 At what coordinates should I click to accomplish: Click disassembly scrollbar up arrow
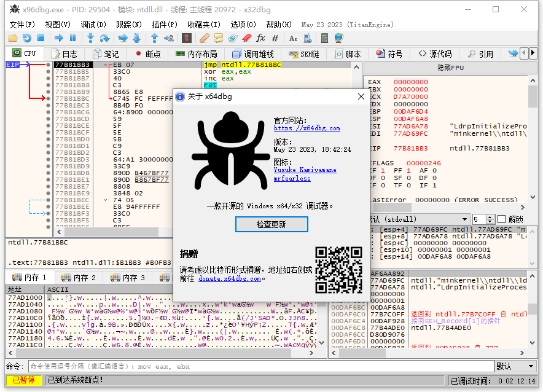click(357, 67)
